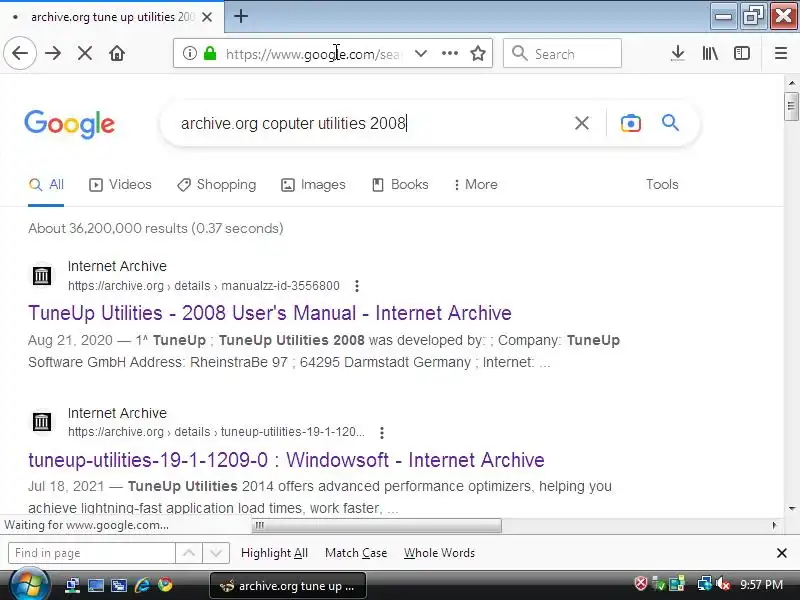Click the URL address field
The width and height of the screenshot is (800, 600).
(x=314, y=53)
